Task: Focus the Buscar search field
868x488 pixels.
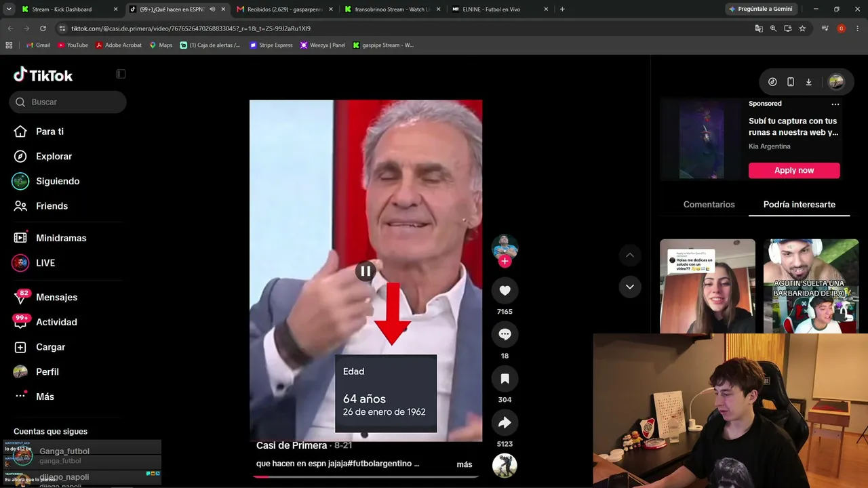Action: pos(68,102)
